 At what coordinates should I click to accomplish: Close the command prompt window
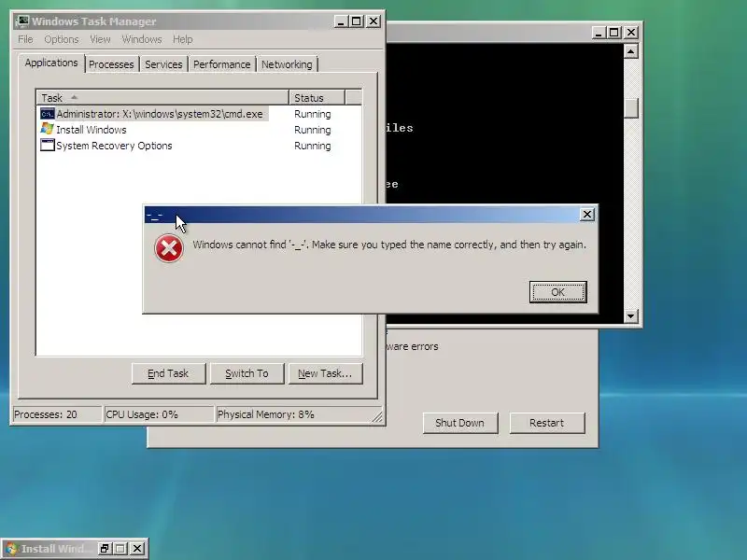point(631,33)
